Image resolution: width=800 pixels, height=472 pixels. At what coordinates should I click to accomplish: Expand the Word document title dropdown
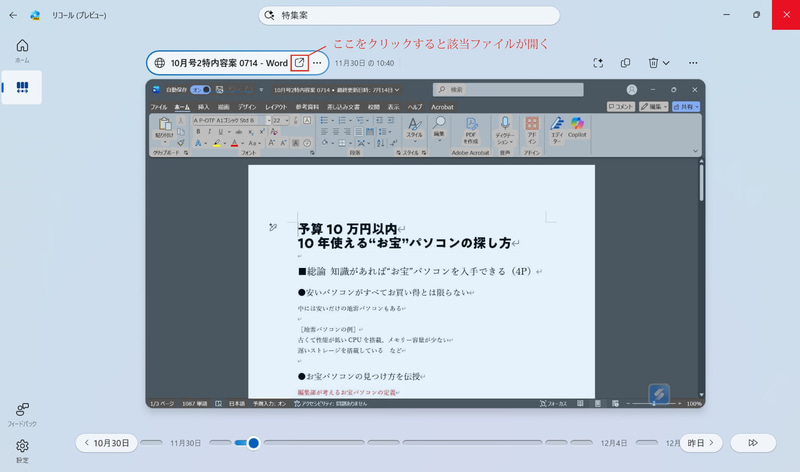397,90
